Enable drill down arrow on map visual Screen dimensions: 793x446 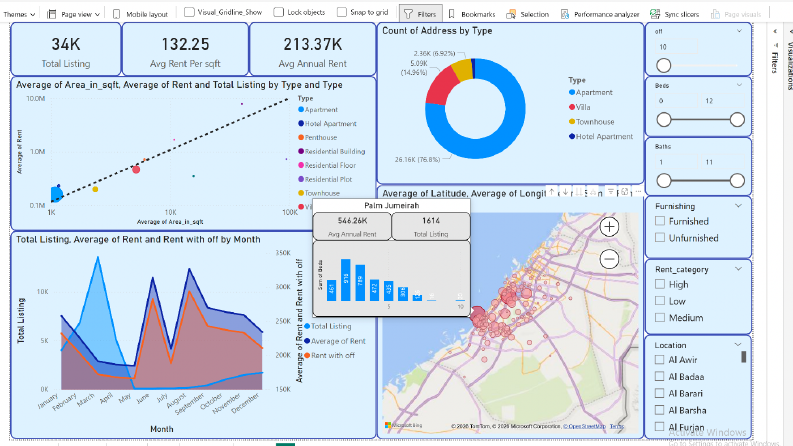point(565,192)
